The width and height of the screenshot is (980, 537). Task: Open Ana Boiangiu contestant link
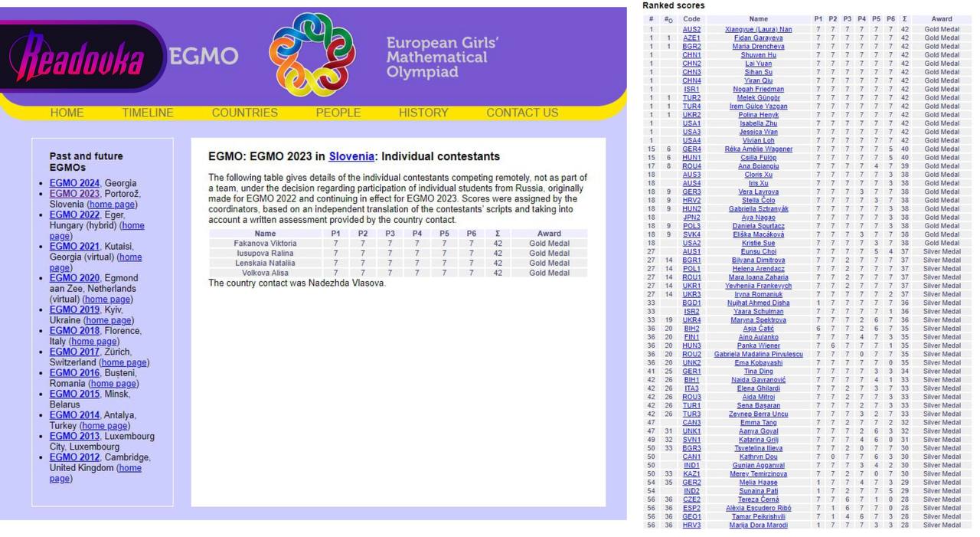click(x=759, y=166)
